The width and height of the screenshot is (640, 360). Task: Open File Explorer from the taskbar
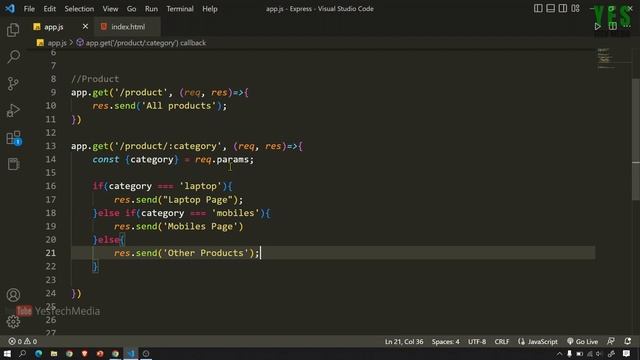pyautogui.click(x=54, y=353)
